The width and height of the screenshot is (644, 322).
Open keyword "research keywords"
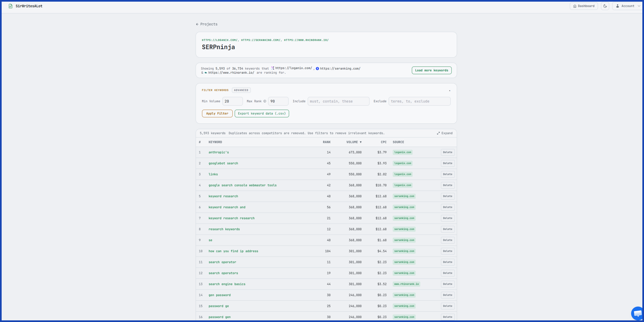[x=224, y=229]
